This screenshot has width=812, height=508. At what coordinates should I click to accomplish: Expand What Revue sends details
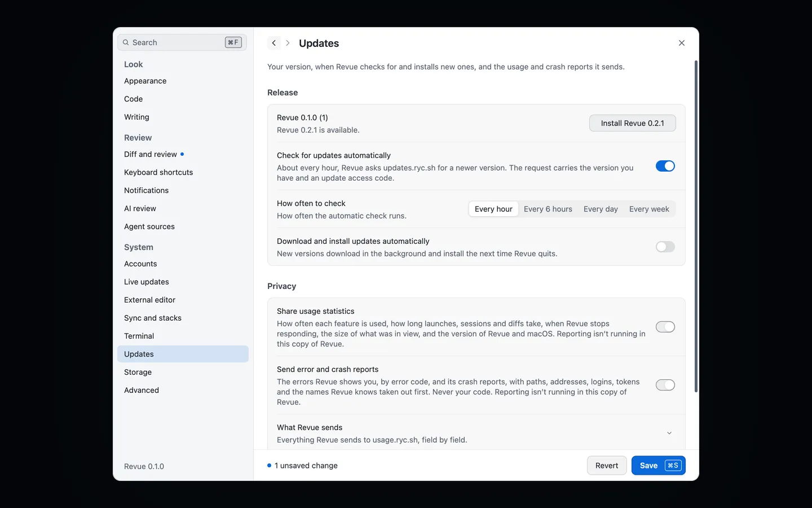point(669,433)
